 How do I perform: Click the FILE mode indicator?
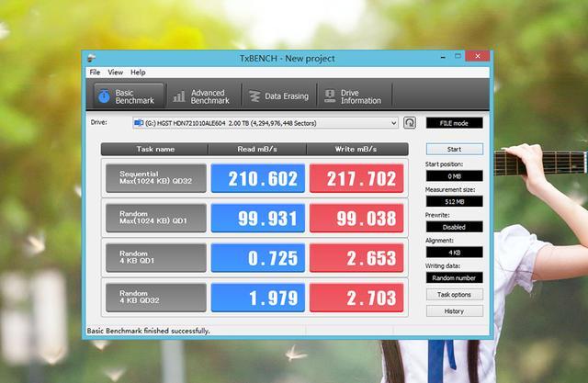454,122
